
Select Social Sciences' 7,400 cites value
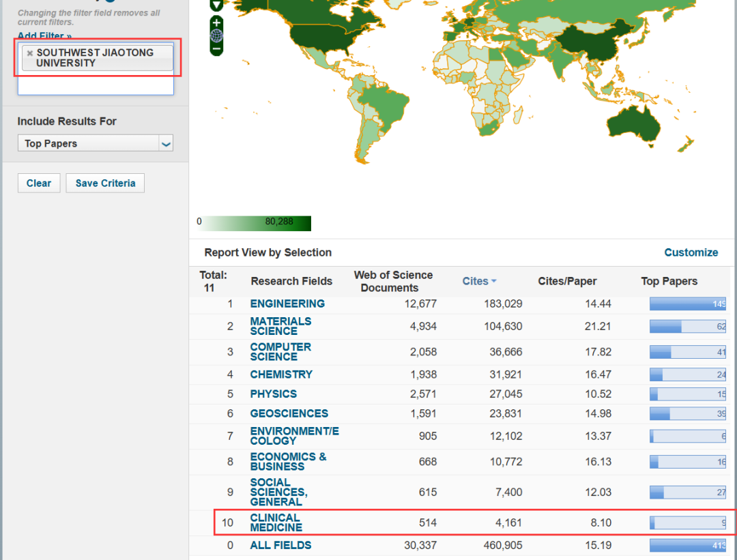508,492
